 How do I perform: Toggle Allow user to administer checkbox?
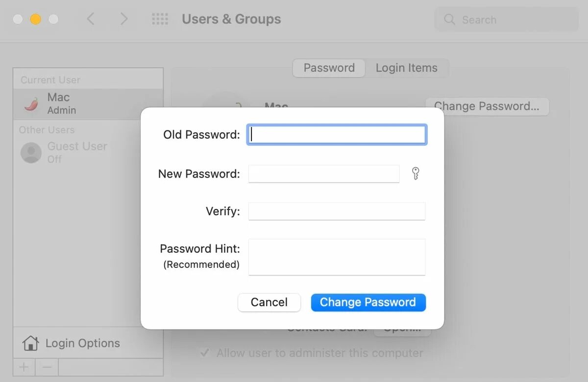[x=204, y=353]
